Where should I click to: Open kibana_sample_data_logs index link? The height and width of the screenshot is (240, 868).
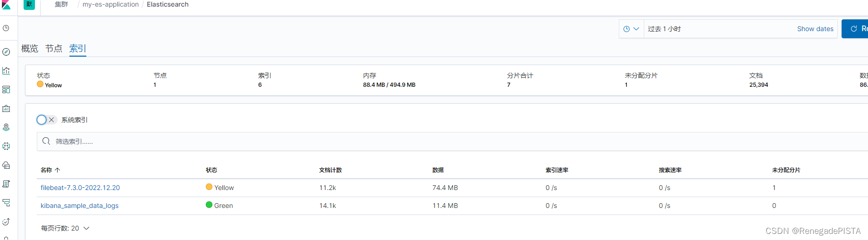[79, 206]
